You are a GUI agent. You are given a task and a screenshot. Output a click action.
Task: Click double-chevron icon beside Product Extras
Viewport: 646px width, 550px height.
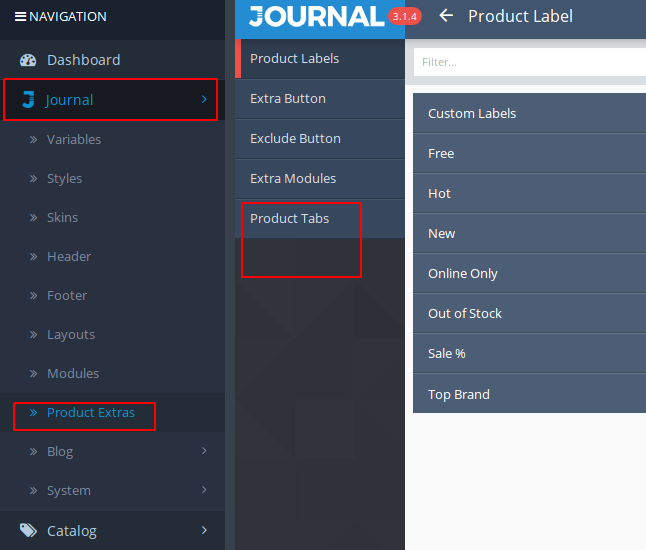click(x=33, y=412)
